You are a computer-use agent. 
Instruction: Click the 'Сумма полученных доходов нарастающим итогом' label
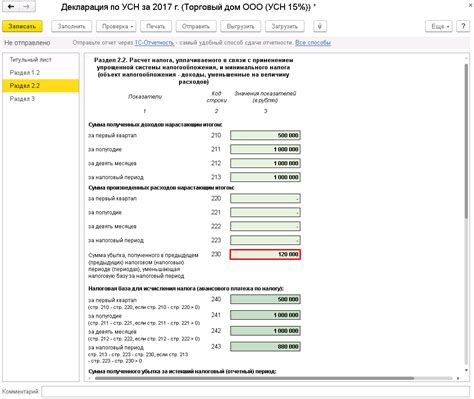(x=155, y=125)
